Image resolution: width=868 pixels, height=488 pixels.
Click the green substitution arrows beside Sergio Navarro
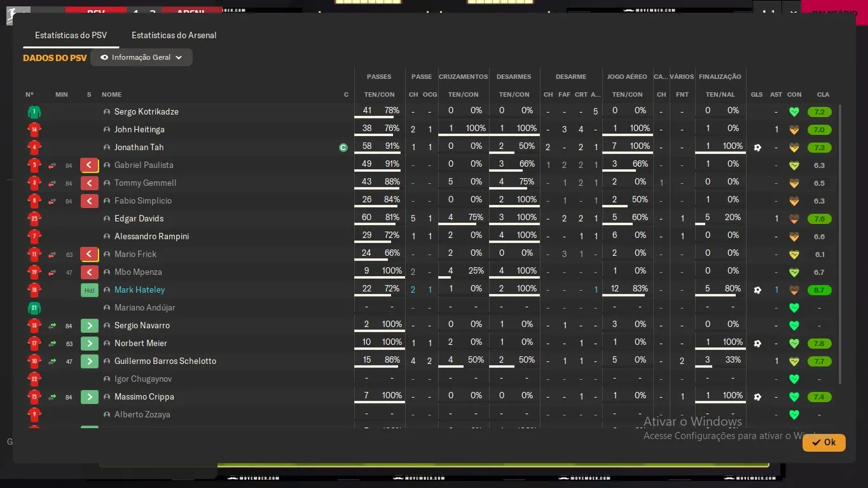point(52,326)
